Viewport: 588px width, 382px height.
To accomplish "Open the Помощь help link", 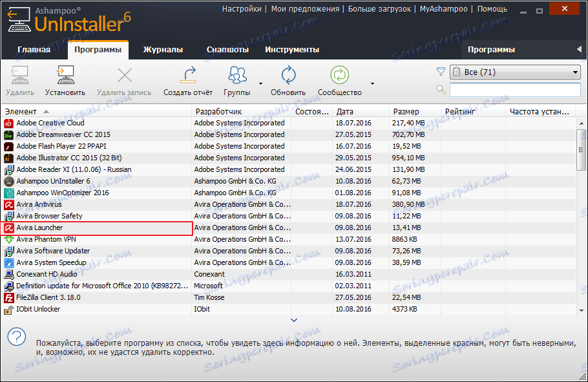I will pyautogui.click(x=492, y=8).
